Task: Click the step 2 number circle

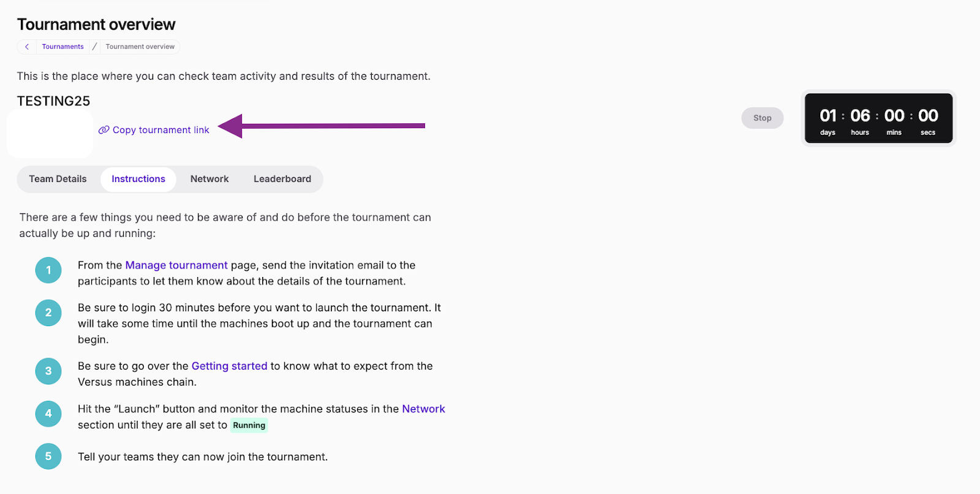Action: coord(48,313)
